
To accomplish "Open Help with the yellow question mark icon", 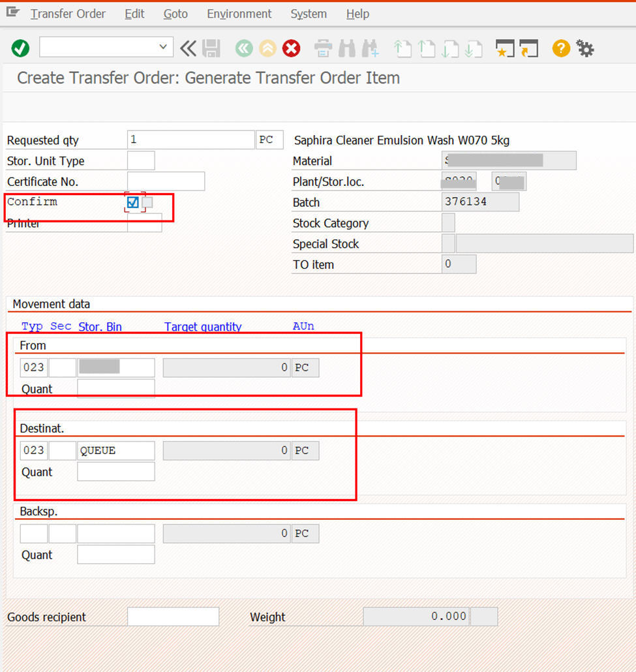I will [561, 48].
